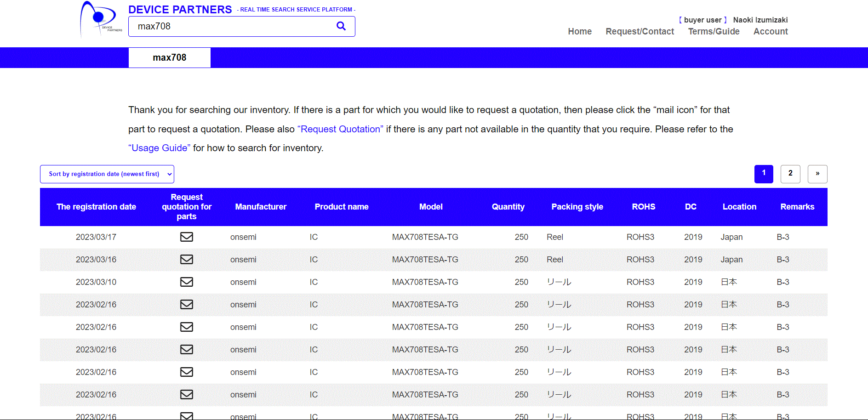The width and height of the screenshot is (868, 420).
Task: Click 日本 in 2023/03/10 row
Action: pos(729,282)
